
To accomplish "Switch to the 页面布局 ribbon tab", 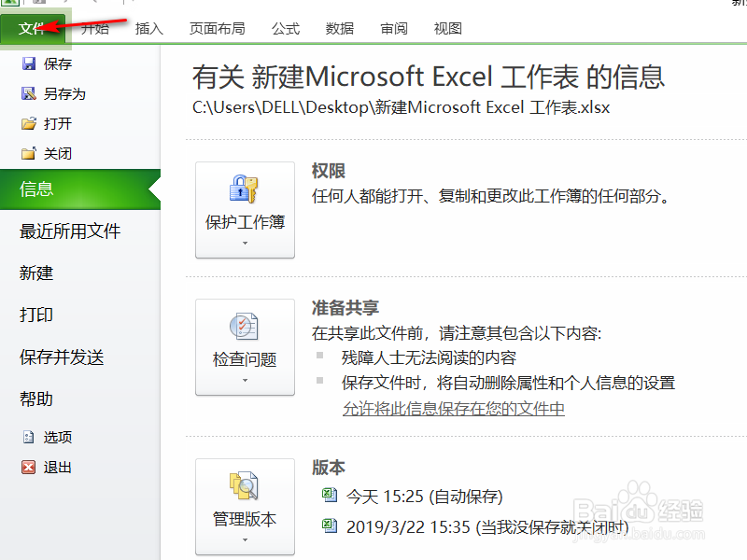I will tap(218, 29).
